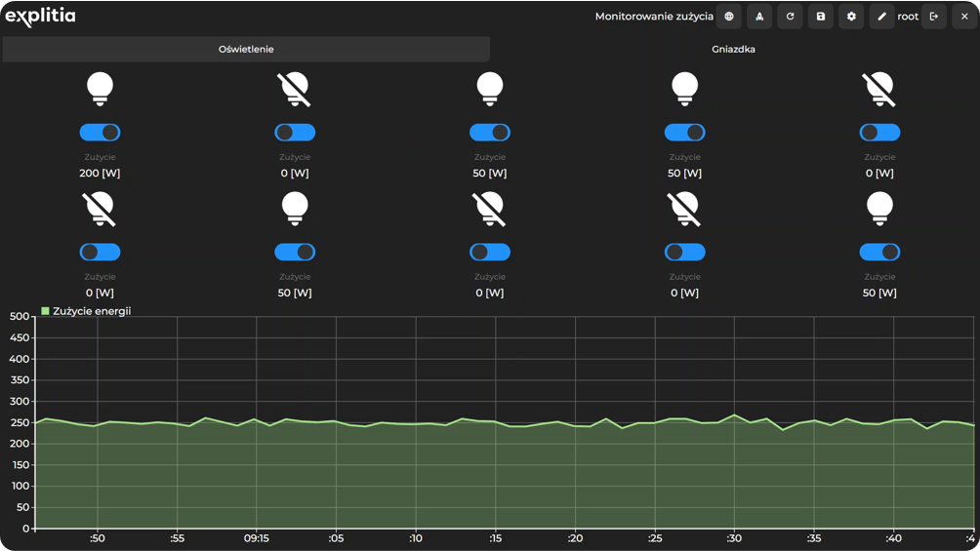The height and width of the screenshot is (551, 980).
Task: Click the Zużycie label above 200 [W]
Action: 100,157
